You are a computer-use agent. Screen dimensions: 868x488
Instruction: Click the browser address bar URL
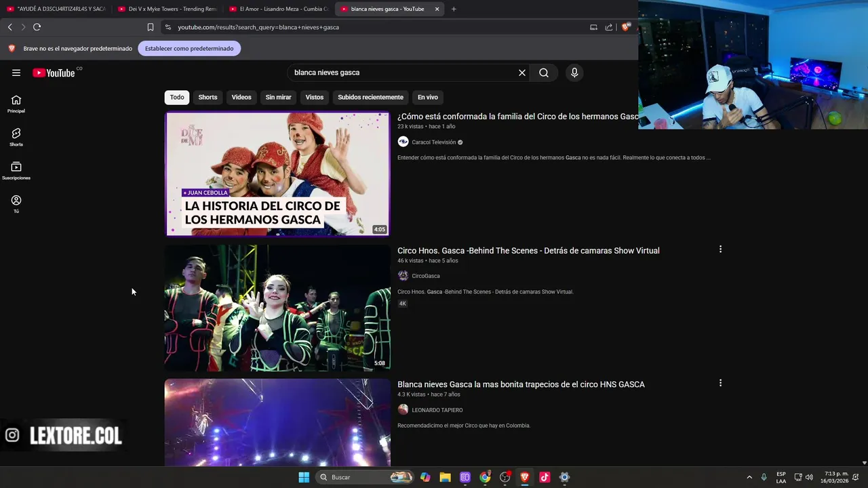point(258,27)
